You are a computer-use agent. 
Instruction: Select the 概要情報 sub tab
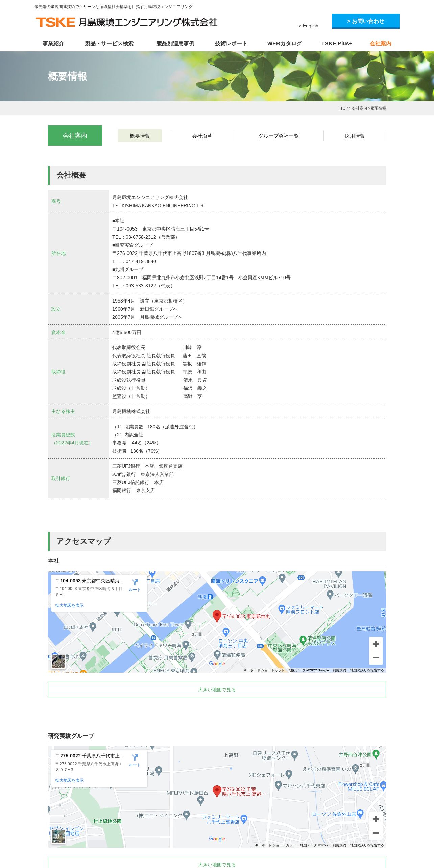click(x=140, y=136)
